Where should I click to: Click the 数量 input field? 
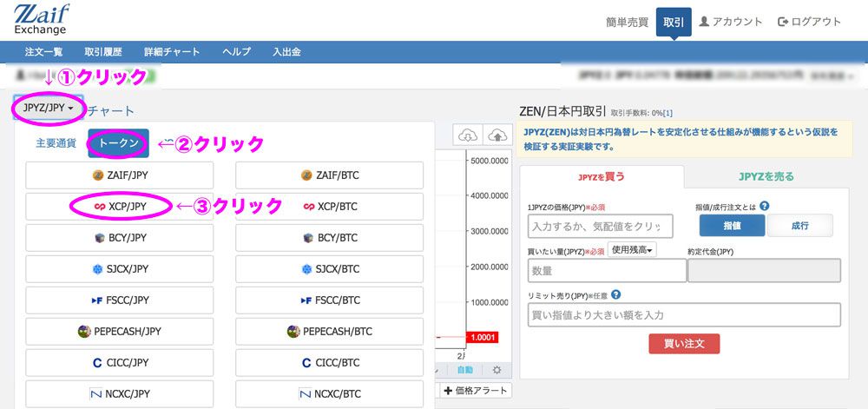pos(608,271)
